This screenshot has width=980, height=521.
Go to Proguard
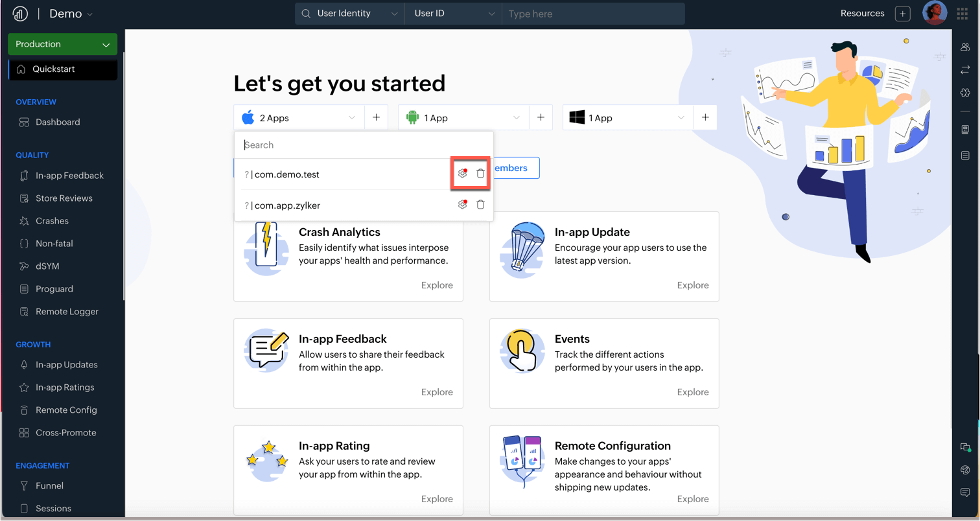(x=54, y=289)
